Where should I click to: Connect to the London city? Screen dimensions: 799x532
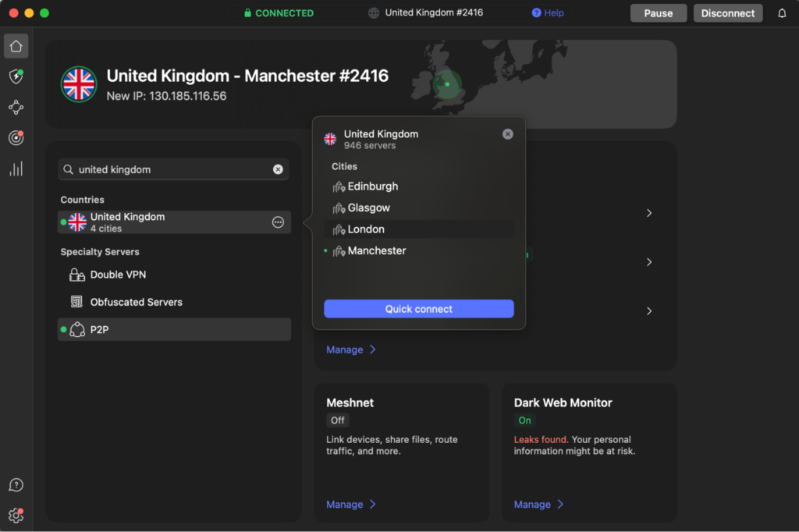(419, 229)
